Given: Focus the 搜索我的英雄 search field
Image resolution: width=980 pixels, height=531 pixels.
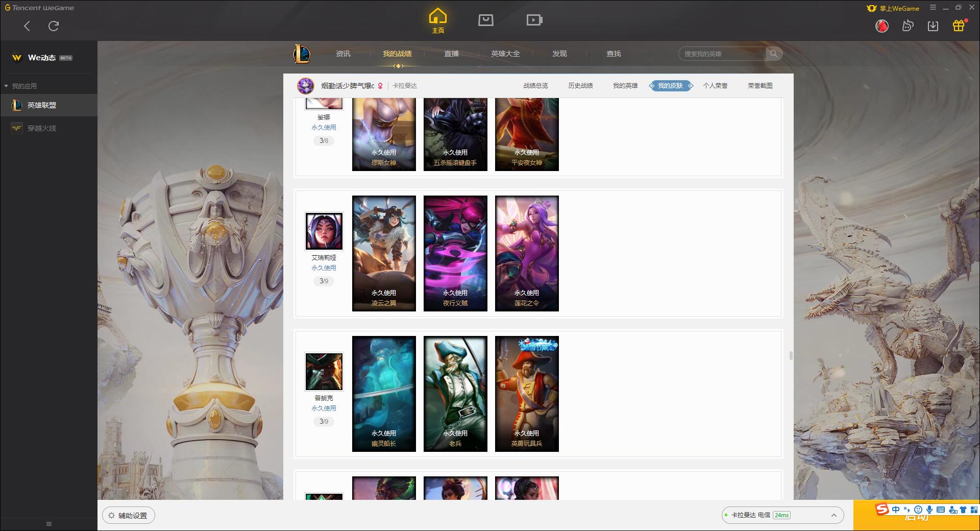Looking at the screenshot, I should click(722, 54).
